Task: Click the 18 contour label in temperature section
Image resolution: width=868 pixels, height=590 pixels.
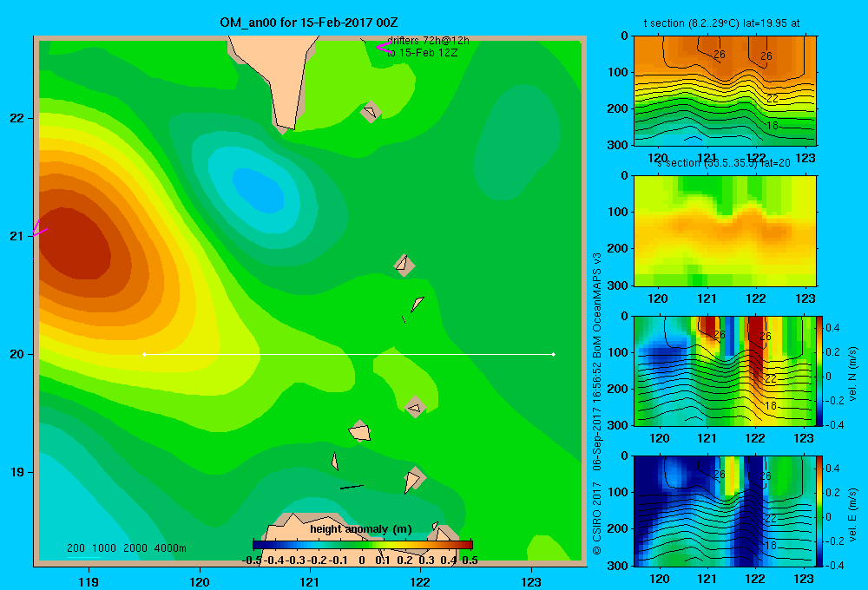Action: (773, 126)
